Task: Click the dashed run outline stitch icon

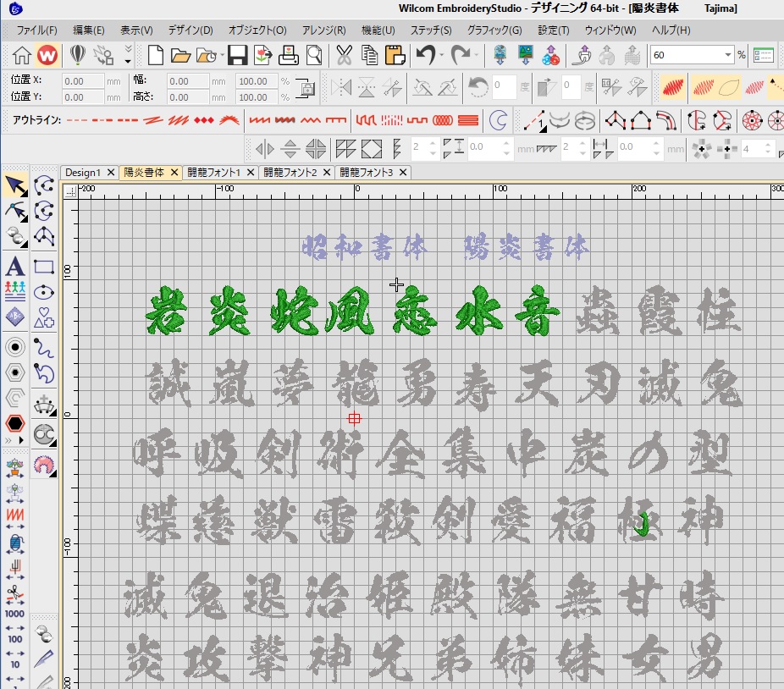Action: click(77, 120)
